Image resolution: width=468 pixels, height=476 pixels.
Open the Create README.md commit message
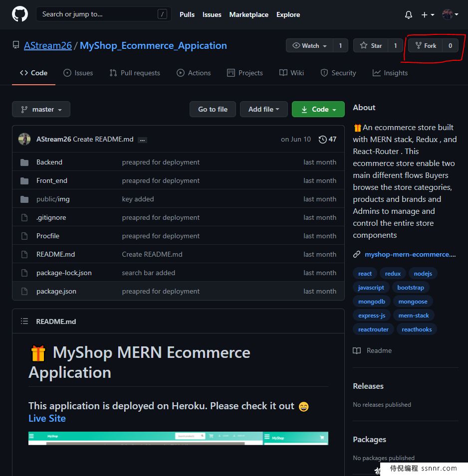(x=103, y=139)
